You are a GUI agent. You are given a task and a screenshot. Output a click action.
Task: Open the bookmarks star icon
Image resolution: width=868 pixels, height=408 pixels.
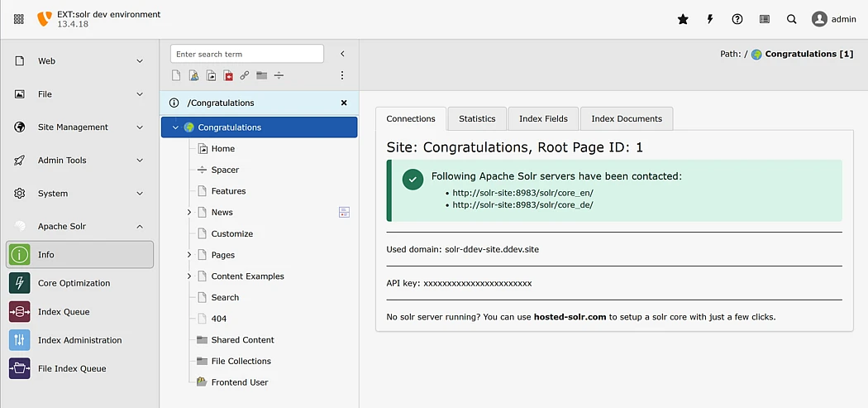click(x=683, y=19)
